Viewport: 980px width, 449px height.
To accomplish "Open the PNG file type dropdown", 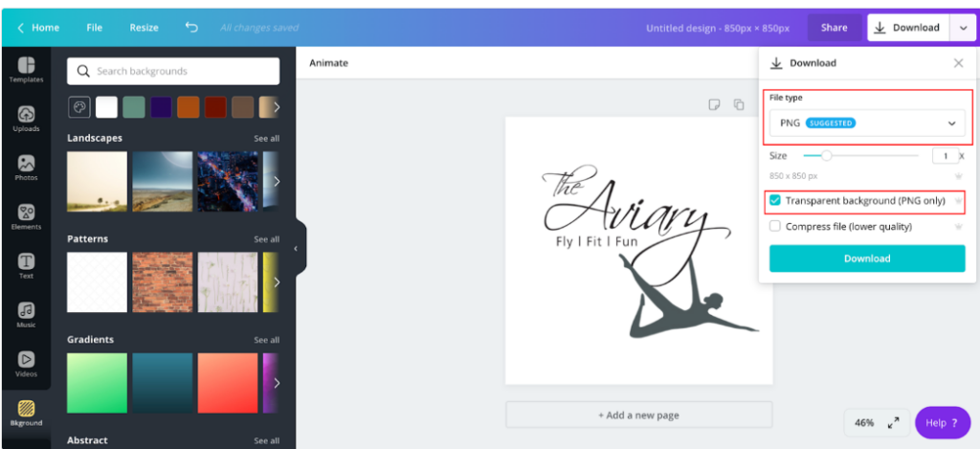I will tap(867, 123).
